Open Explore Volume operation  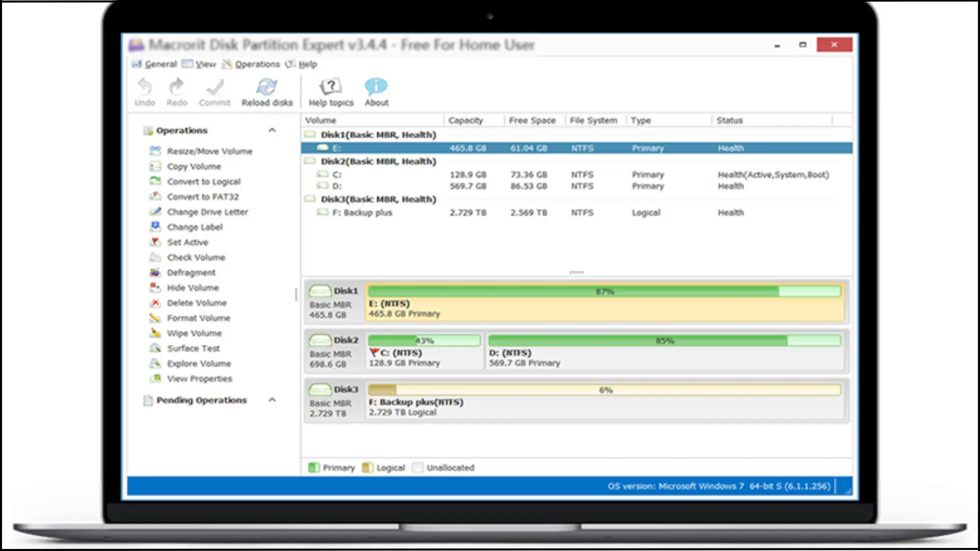190,364
